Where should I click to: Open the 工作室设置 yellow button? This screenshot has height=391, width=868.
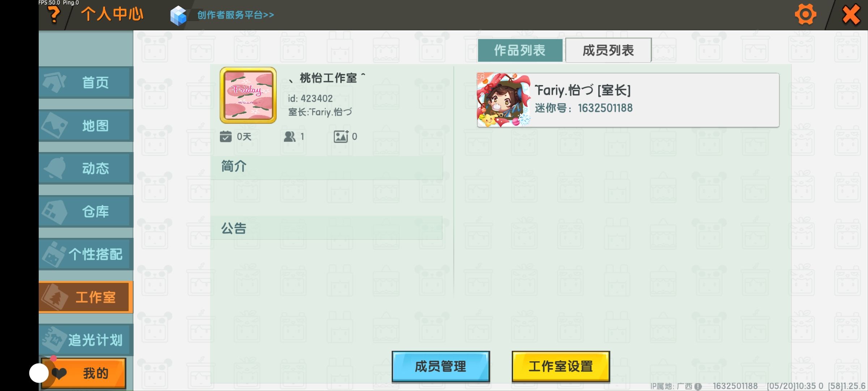point(561,366)
